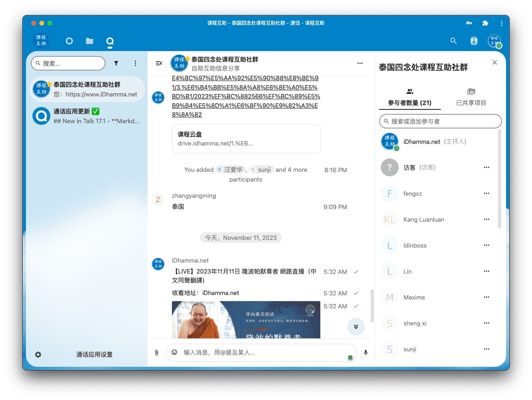This screenshot has width=532, height=400.
Task: Open ldinboss participant options menu
Action: point(487,245)
